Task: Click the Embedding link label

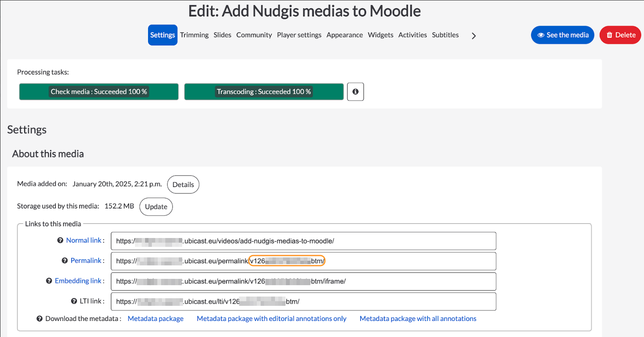Action: click(78, 281)
